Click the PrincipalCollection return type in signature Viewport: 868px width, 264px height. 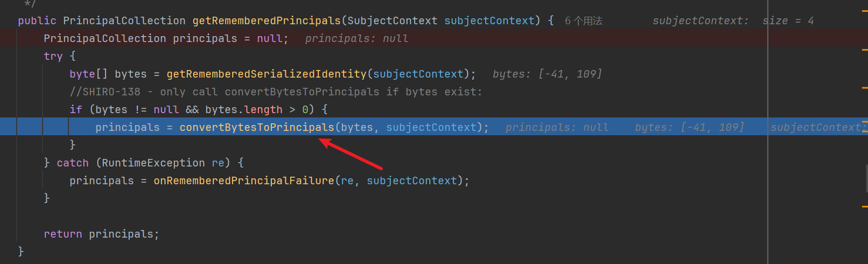pyautogui.click(x=124, y=21)
